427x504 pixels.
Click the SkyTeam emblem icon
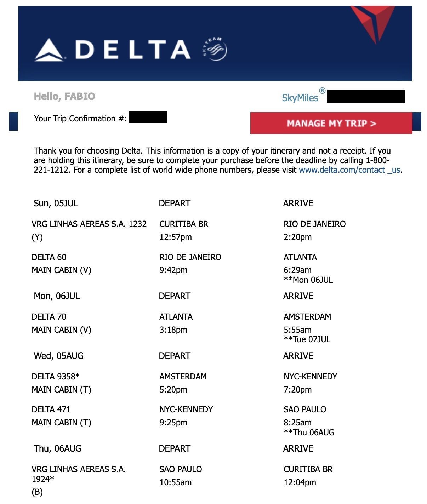click(215, 49)
